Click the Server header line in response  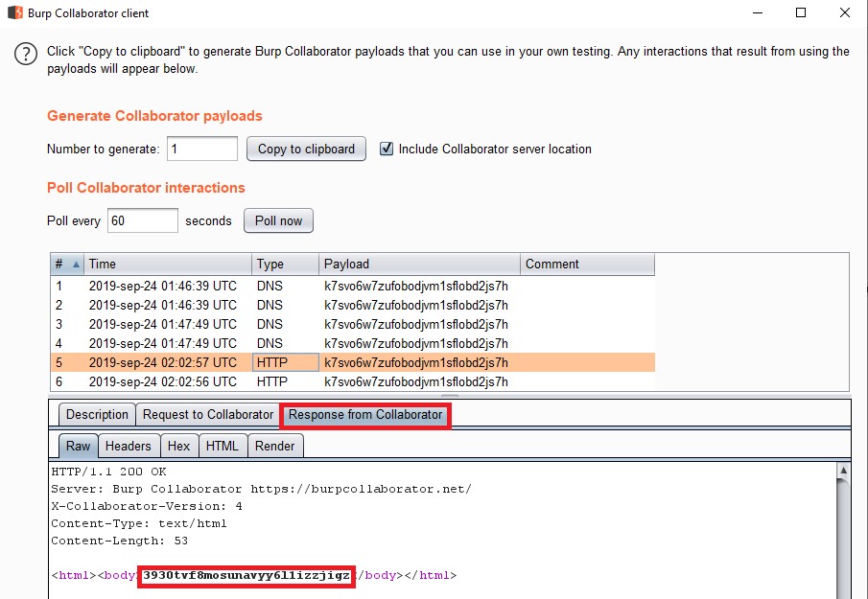pyautogui.click(x=261, y=489)
